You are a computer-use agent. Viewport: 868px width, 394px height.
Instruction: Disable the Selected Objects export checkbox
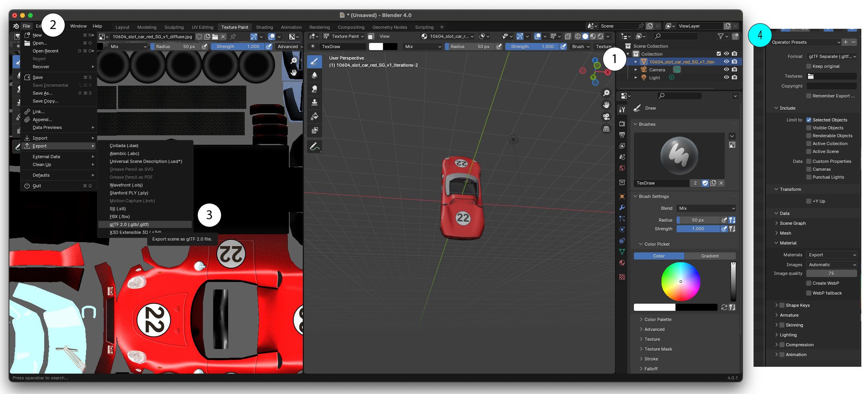(x=809, y=120)
